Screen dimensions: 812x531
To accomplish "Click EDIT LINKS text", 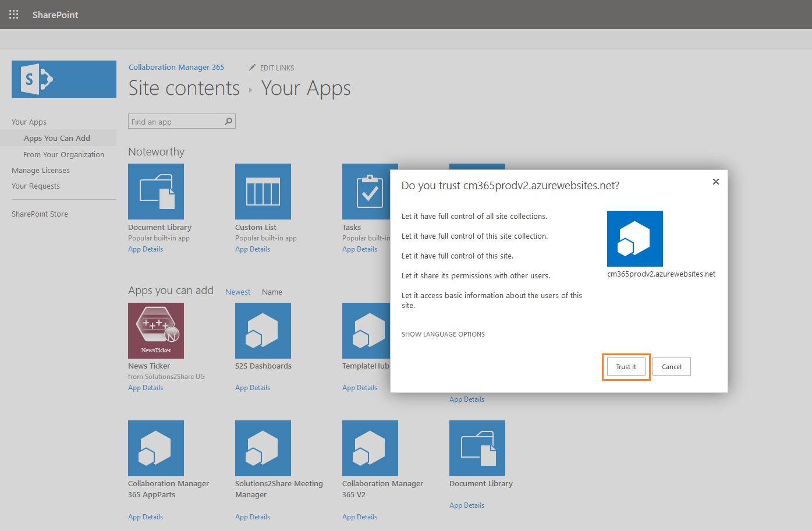I will 277,68.
